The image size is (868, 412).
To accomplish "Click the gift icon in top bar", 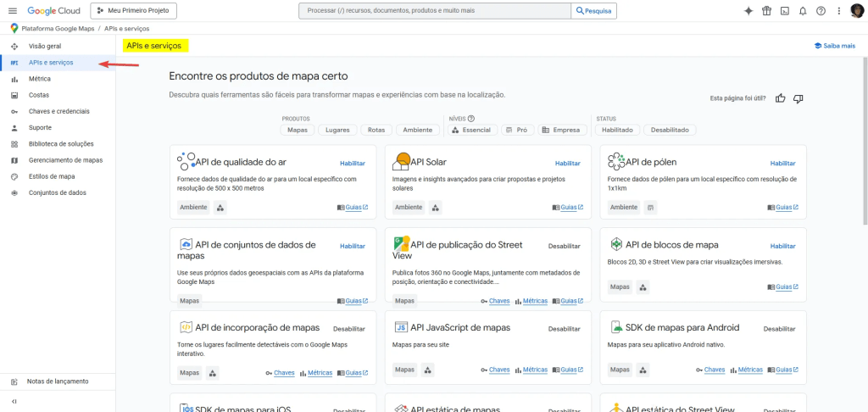I will [766, 11].
